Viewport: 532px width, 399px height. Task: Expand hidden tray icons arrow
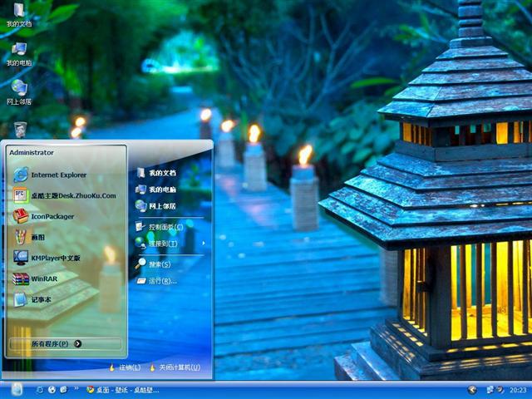click(472, 390)
